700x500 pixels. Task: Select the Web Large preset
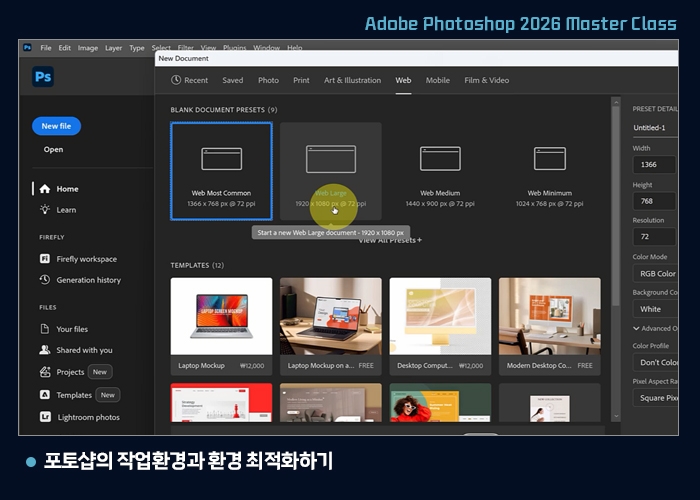[331, 171]
